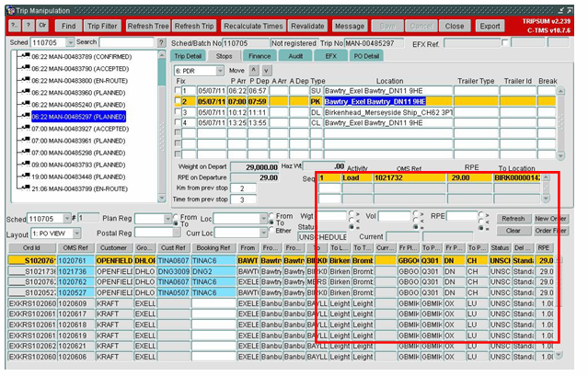The width and height of the screenshot is (588, 376).
Task: Go to the EFX tab
Action: [330, 56]
